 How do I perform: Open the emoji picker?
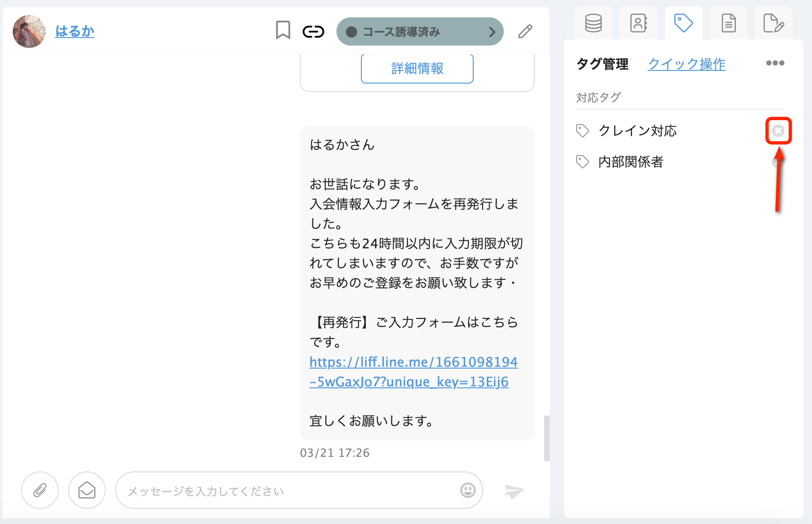[467, 490]
